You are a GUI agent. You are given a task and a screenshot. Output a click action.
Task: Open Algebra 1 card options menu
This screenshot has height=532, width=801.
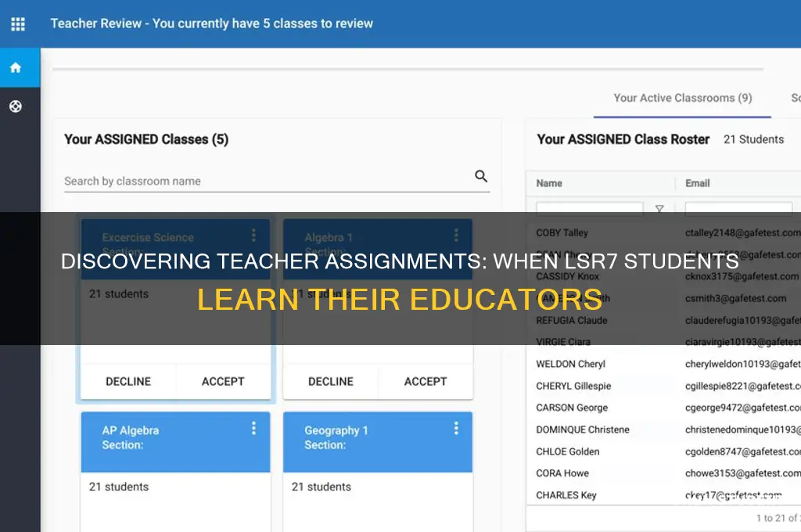[x=456, y=235]
